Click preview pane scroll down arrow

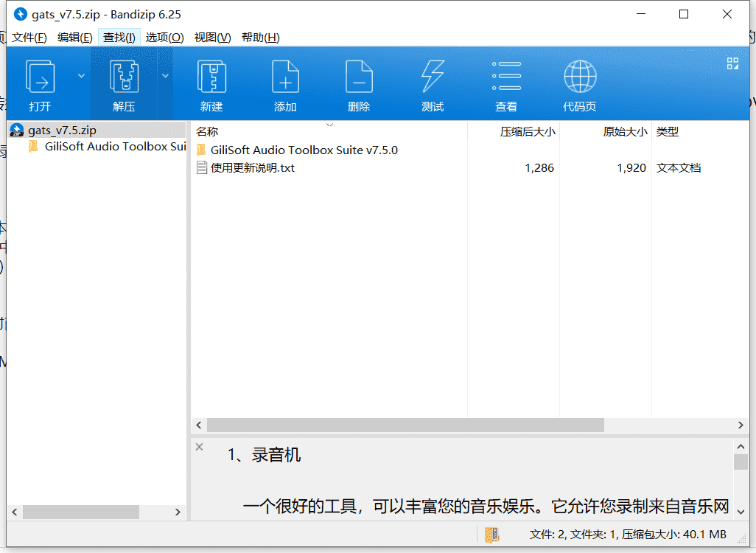(741, 512)
